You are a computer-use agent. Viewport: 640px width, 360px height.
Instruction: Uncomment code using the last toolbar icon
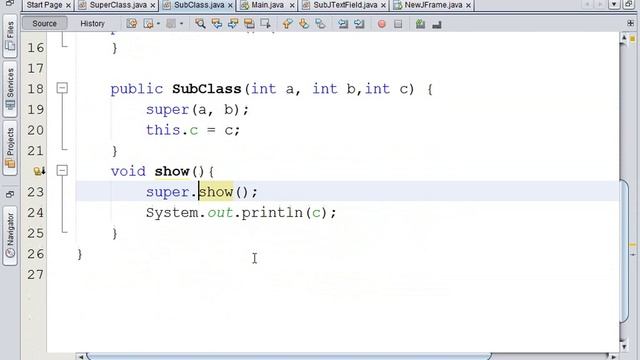pos(437,24)
